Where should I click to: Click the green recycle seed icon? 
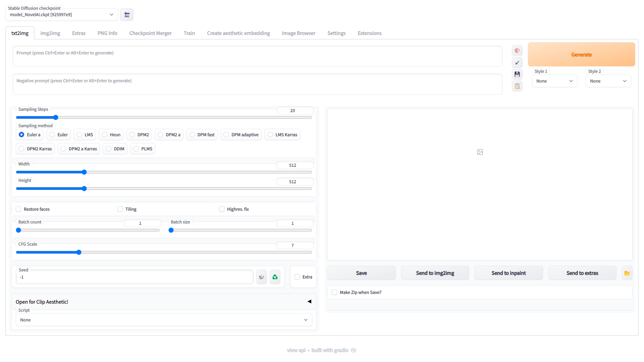[x=275, y=277]
